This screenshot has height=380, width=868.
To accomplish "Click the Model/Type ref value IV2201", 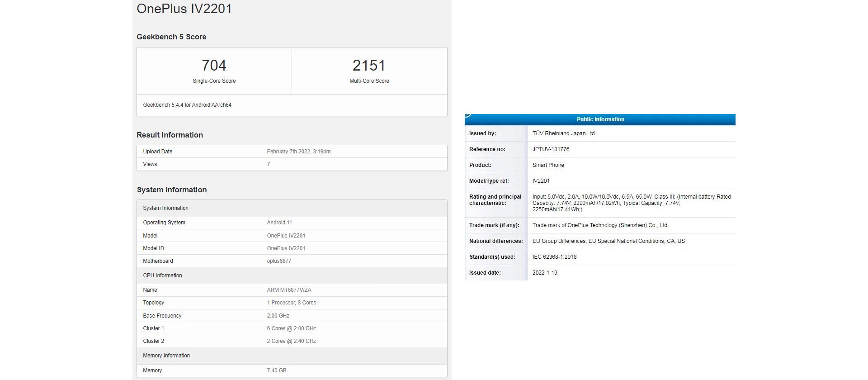I will pos(541,181).
